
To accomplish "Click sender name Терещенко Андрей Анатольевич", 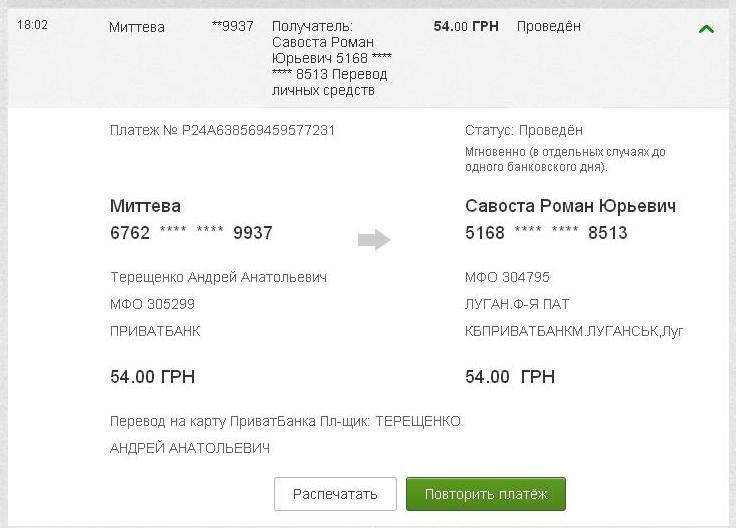I will pyautogui.click(x=218, y=277).
